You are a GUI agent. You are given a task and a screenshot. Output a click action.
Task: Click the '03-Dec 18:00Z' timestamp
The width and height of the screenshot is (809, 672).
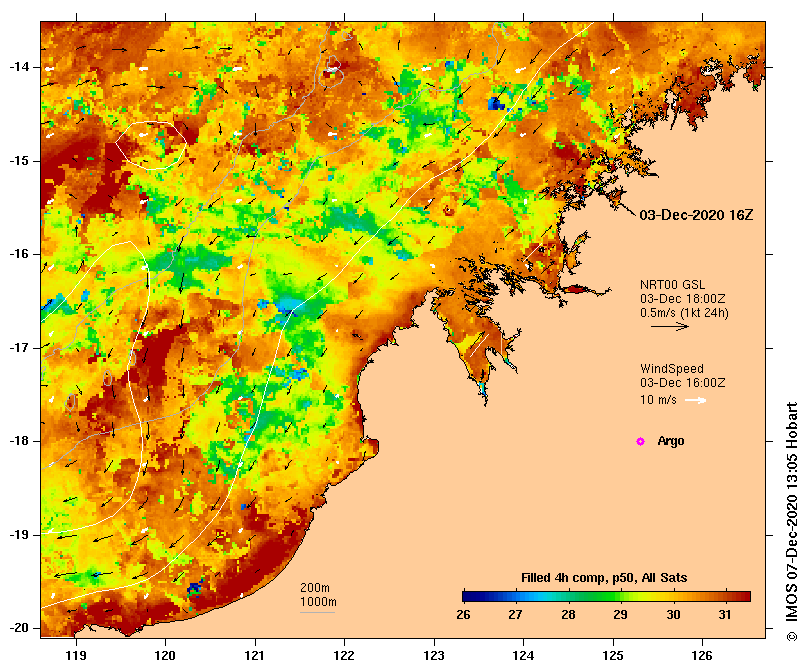(x=683, y=299)
